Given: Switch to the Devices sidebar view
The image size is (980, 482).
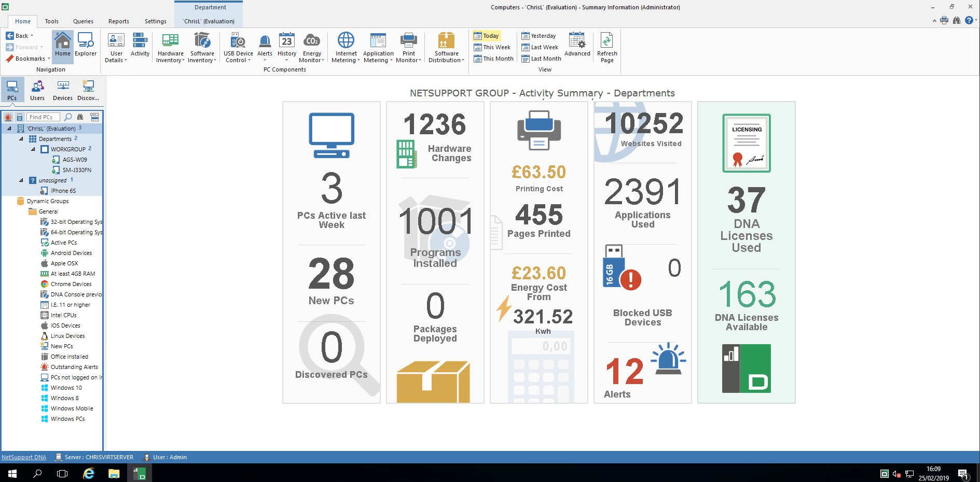Looking at the screenshot, I should (x=62, y=89).
